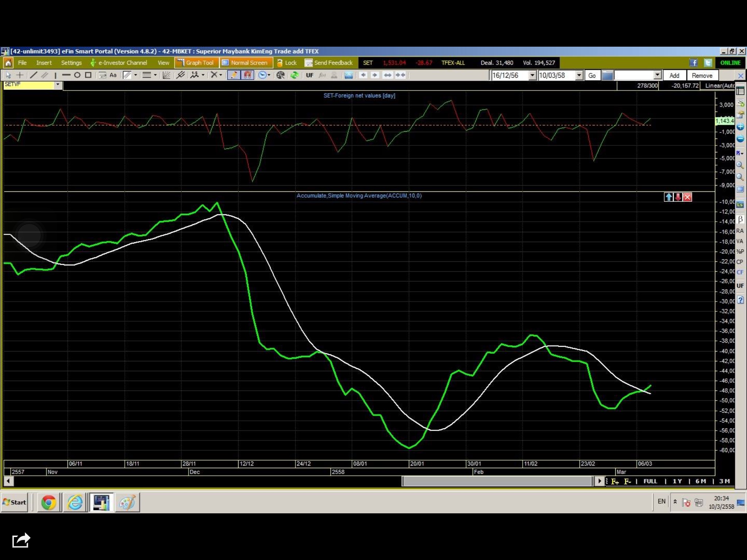Viewport: 747px width, 560px height.
Task: Open the color palette icon
Action: [x=280, y=75]
